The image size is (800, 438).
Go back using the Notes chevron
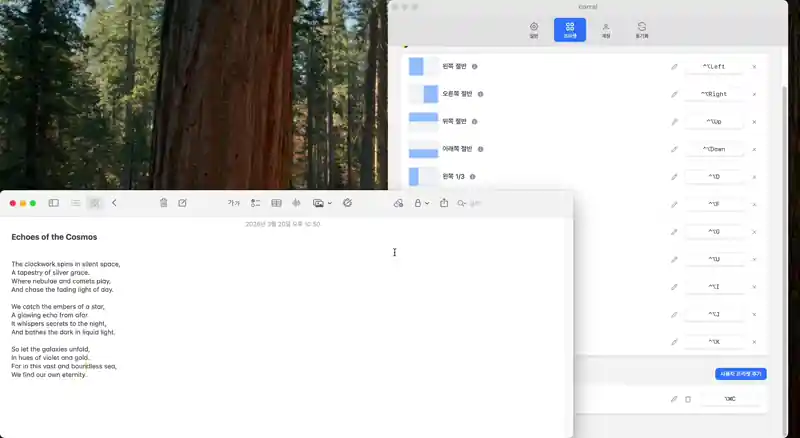[x=114, y=203]
